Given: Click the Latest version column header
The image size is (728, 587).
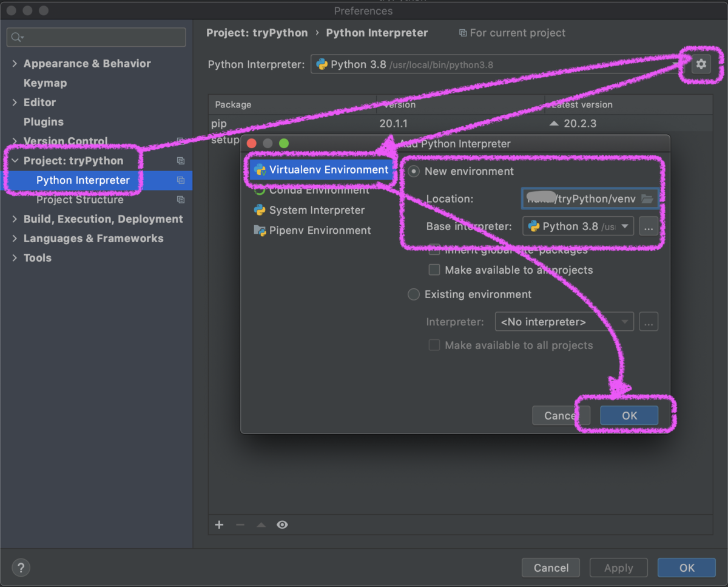Looking at the screenshot, I should click(x=629, y=104).
